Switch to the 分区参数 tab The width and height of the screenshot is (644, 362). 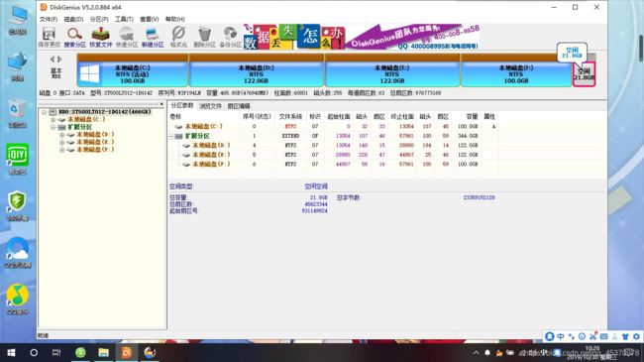coord(182,106)
